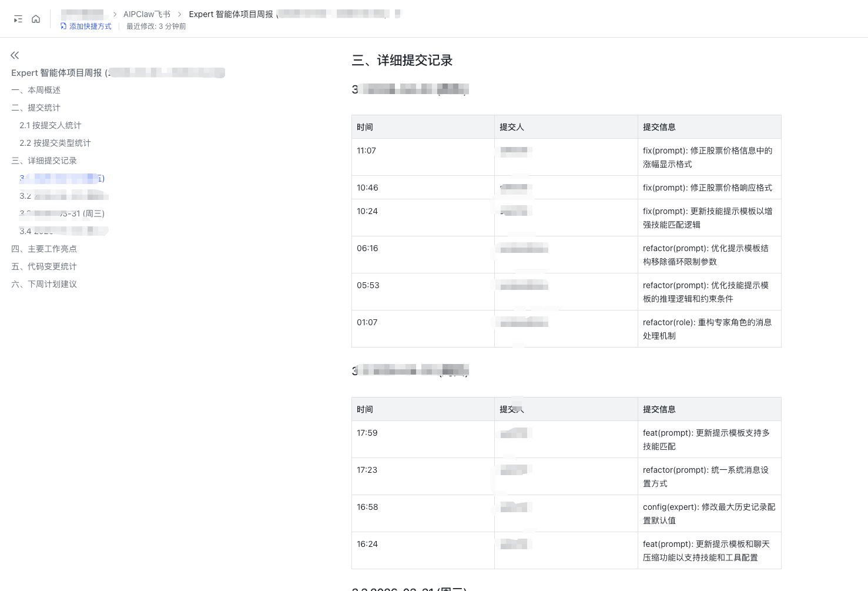The image size is (868, 591).
Task: Jump to 一、本周概述 in the outline
Action: pos(36,90)
